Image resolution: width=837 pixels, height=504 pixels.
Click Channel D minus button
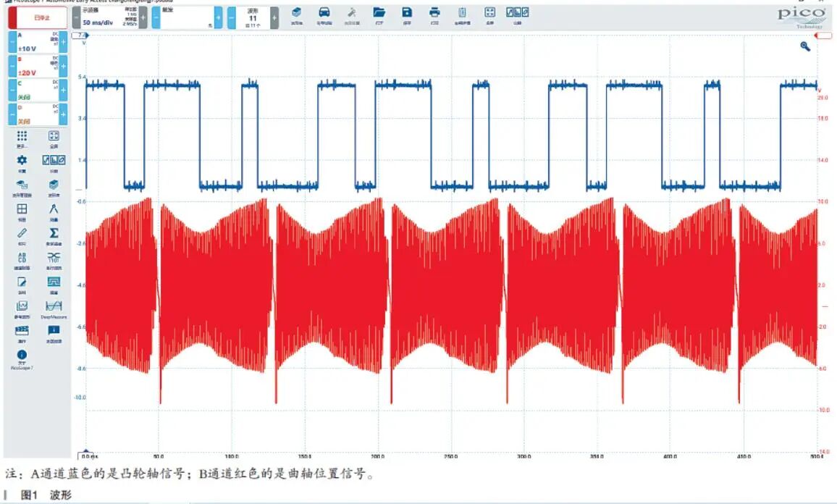point(12,114)
